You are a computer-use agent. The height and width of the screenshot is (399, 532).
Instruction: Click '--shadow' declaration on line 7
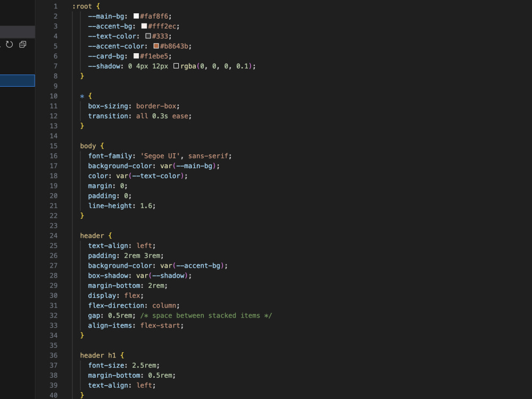(105, 66)
